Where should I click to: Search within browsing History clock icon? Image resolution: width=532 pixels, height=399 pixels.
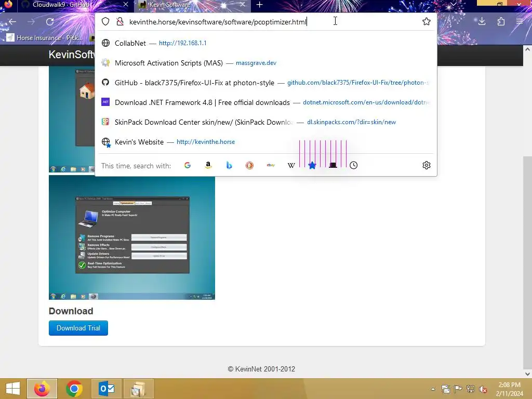click(353, 165)
